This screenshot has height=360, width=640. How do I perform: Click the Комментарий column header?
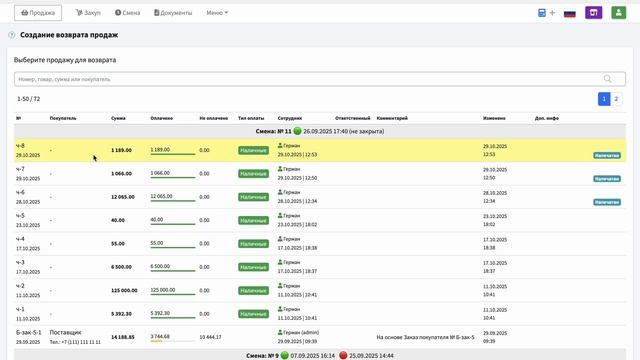pos(392,118)
